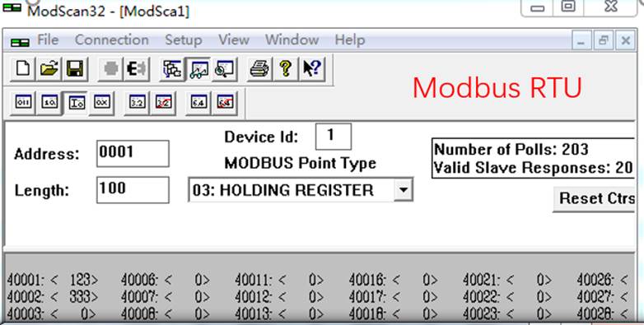
Task: Click the New document toolbar icon
Action: (x=22, y=68)
